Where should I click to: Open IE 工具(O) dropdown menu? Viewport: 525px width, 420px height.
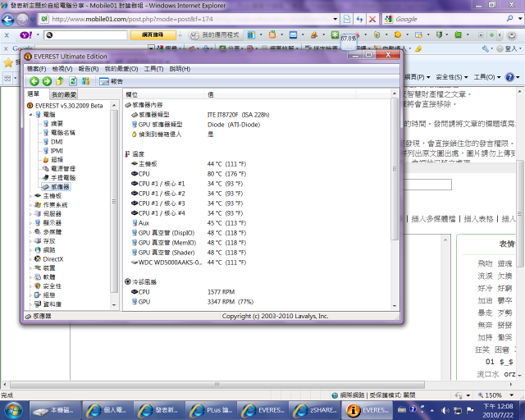[487, 77]
